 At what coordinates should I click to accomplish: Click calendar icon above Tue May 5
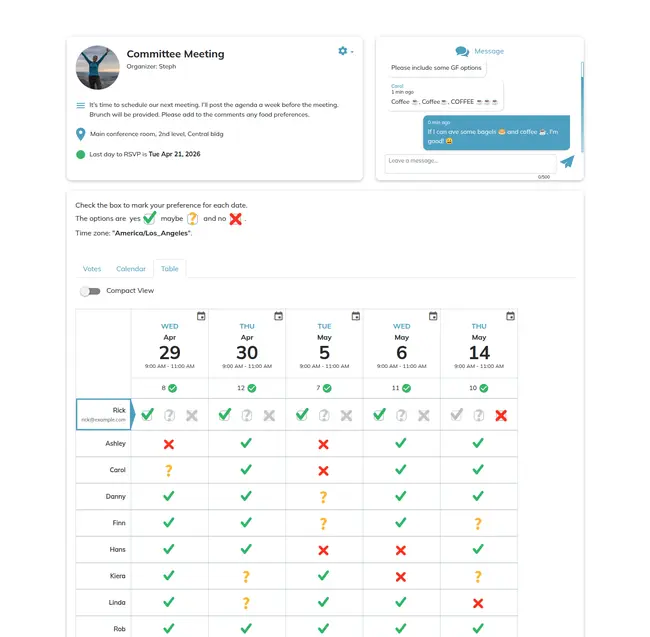click(355, 316)
